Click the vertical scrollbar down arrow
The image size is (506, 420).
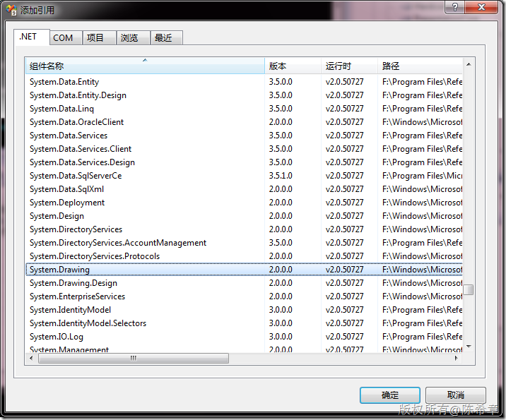[x=469, y=347]
